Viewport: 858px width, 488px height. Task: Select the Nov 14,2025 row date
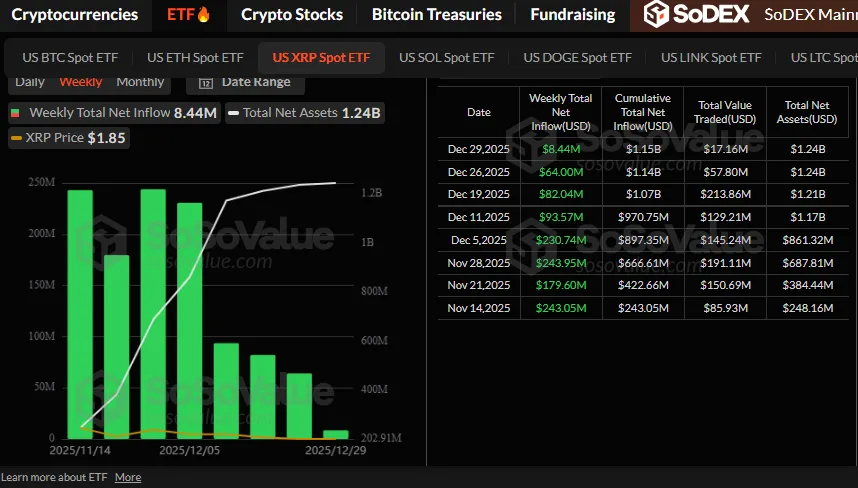[x=479, y=308]
